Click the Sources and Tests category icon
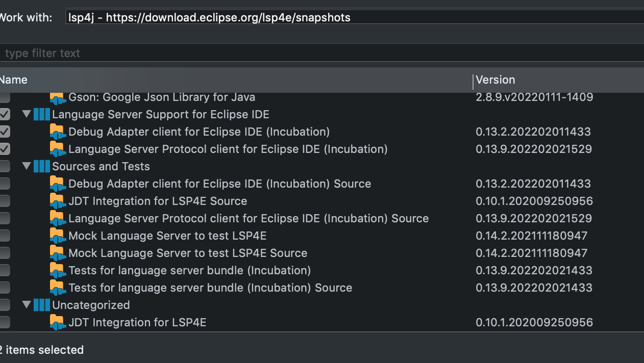 [41, 166]
